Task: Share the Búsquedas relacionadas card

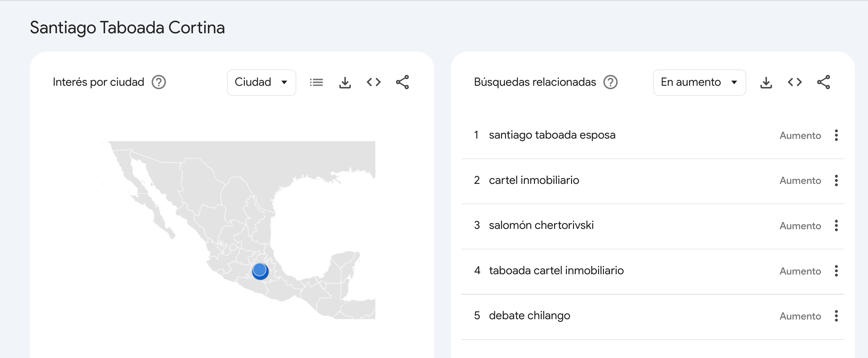Action: coord(823,82)
